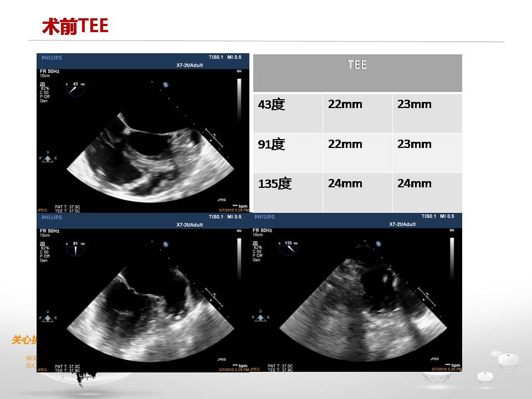
Task: Select 23mm cell in the 91度 row
Action: pos(427,153)
